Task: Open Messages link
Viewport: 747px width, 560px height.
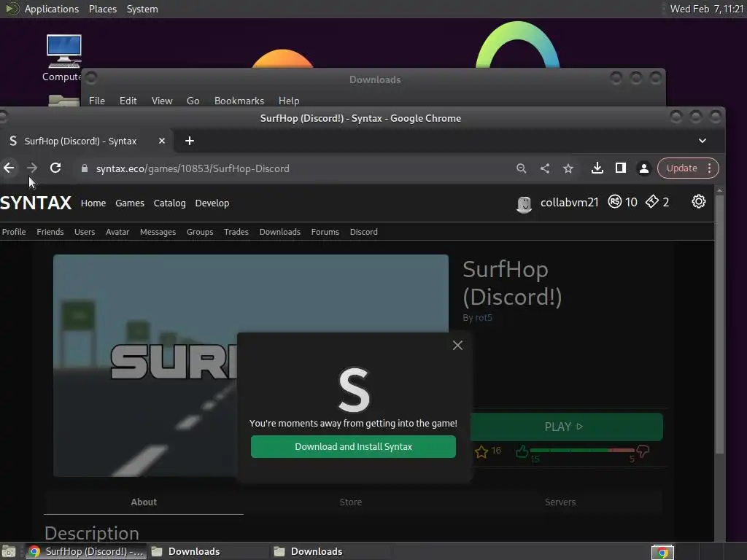Action: [158, 232]
